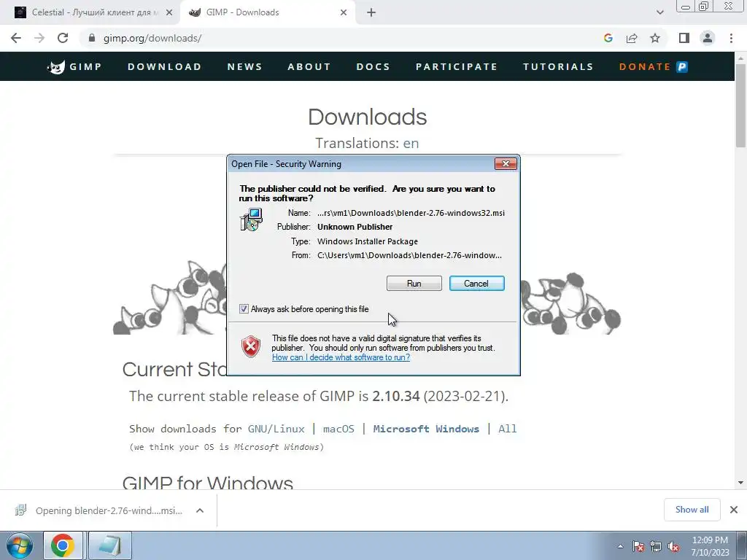Click the page scrollbar down arrow
This screenshot has width=747, height=560.
coord(740,483)
